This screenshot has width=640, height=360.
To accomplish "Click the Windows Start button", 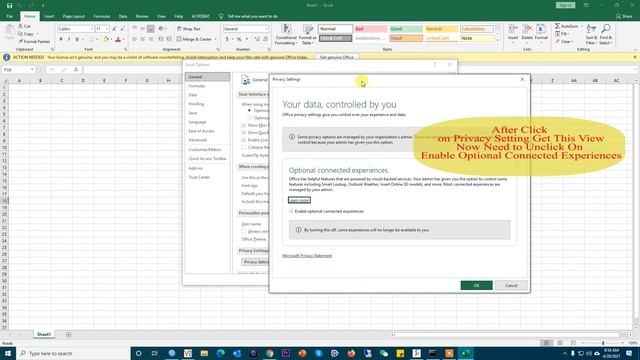I will (x=8, y=353).
